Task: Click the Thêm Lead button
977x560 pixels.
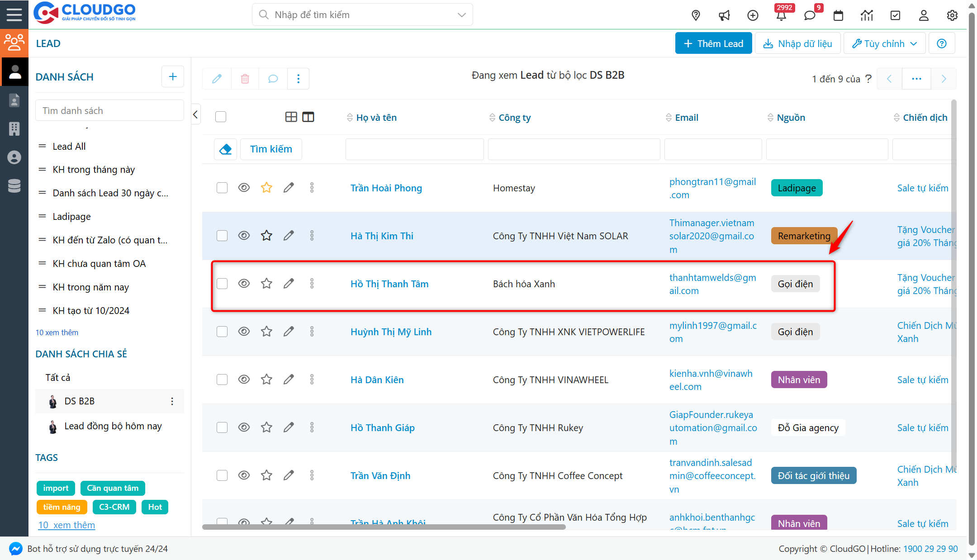Action: (x=713, y=43)
